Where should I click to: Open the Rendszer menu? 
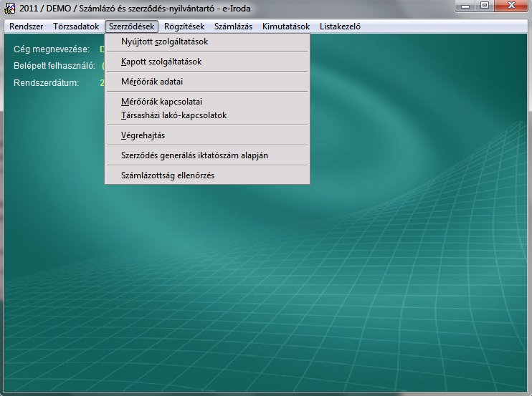pyautogui.click(x=27, y=26)
